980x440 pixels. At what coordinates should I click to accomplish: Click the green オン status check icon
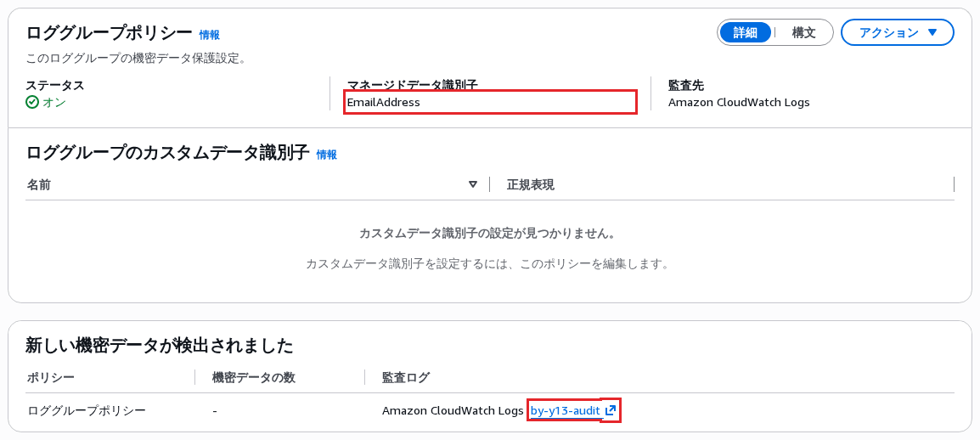tap(32, 102)
